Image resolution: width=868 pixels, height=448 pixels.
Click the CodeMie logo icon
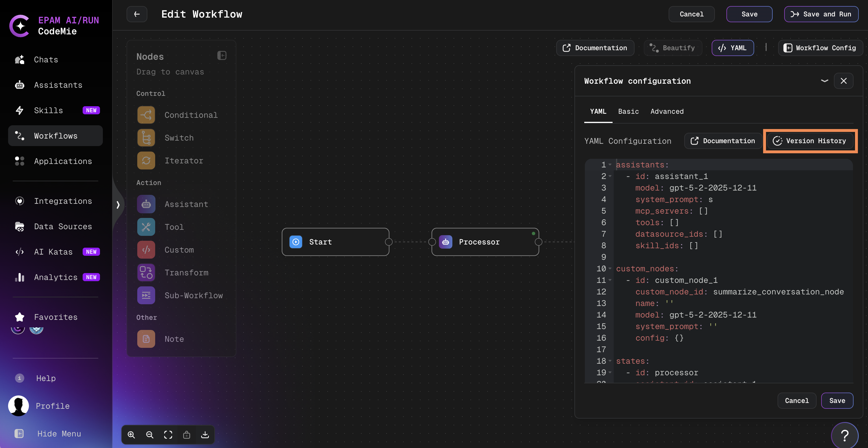20,26
